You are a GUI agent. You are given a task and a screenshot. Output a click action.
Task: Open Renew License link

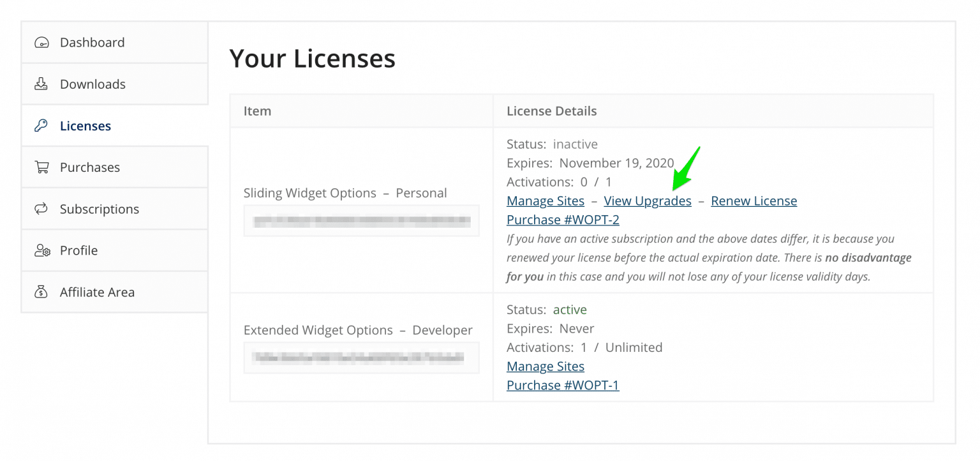754,200
